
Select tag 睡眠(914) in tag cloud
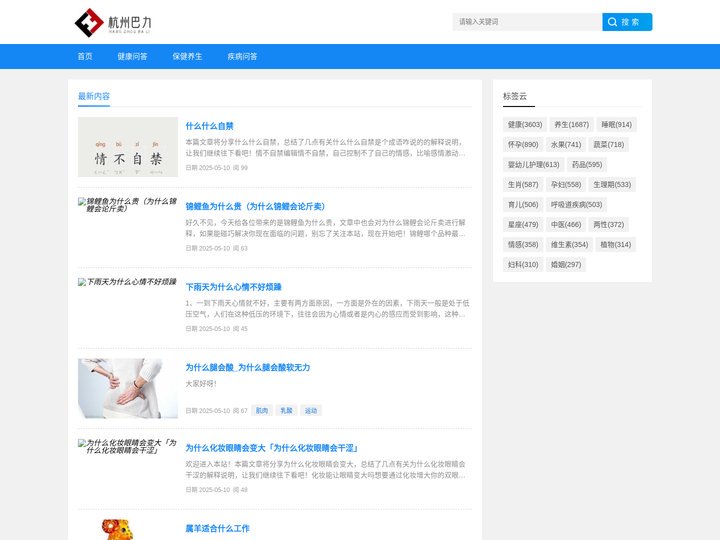click(617, 124)
